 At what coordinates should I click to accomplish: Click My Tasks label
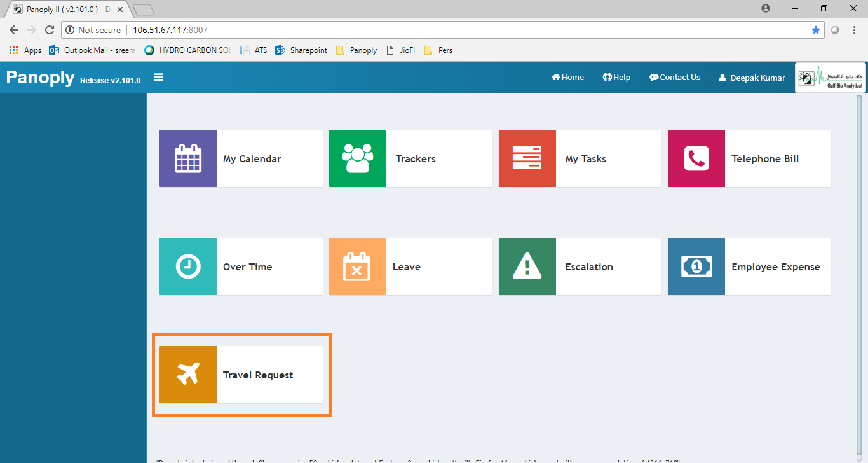(586, 159)
